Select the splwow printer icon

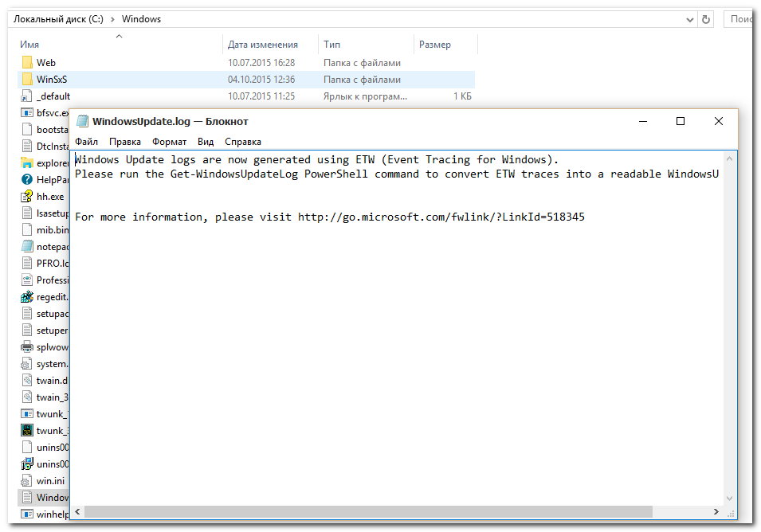(x=27, y=346)
